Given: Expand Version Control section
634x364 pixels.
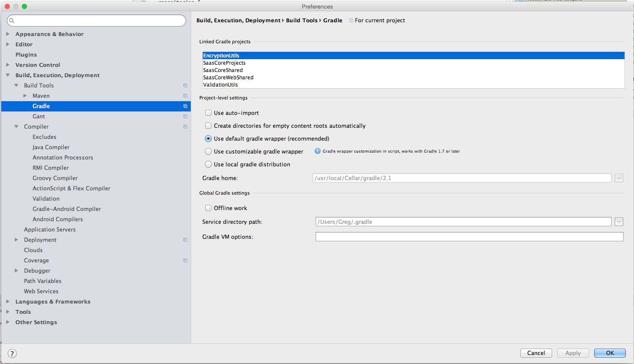Looking at the screenshot, I should click(8, 65).
